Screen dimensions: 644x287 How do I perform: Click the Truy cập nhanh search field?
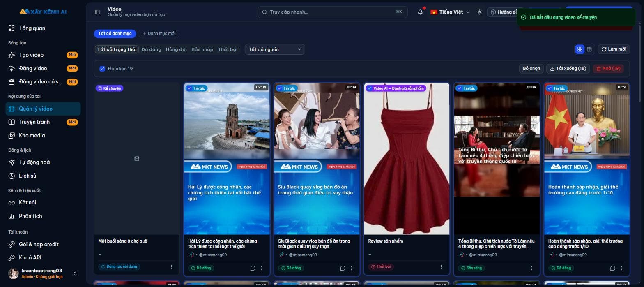coord(333,12)
